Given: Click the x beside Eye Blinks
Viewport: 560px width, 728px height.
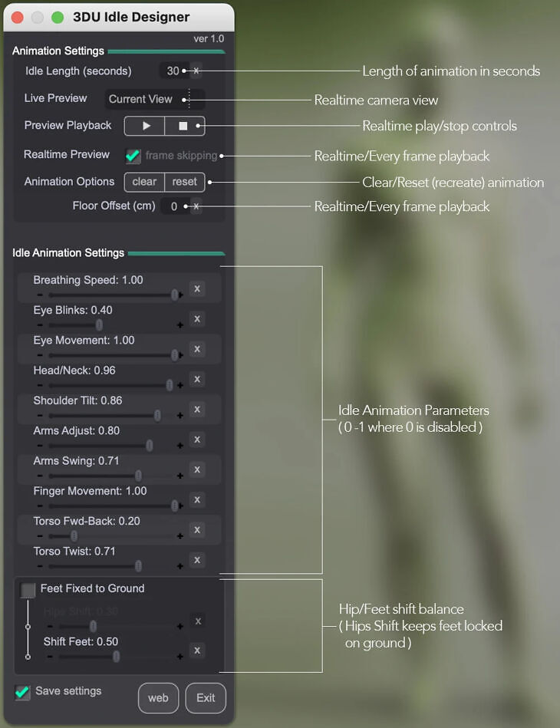Looking at the screenshot, I should (197, 319).
